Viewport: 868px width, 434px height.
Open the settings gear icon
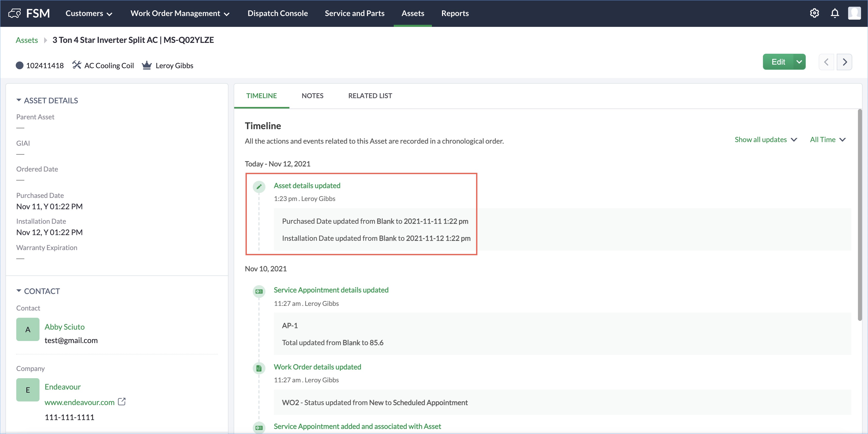pos(814,13)
